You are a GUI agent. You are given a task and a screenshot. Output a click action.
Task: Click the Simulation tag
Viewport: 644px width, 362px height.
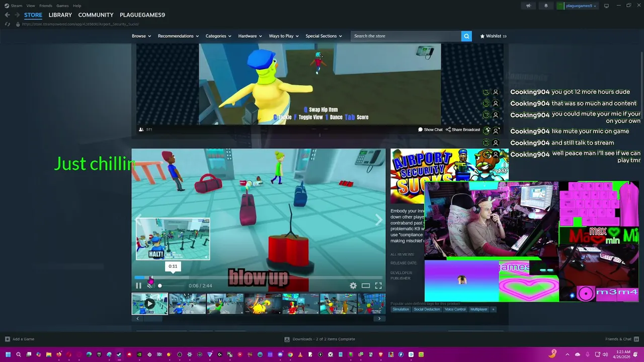click(x=401, y=309)
